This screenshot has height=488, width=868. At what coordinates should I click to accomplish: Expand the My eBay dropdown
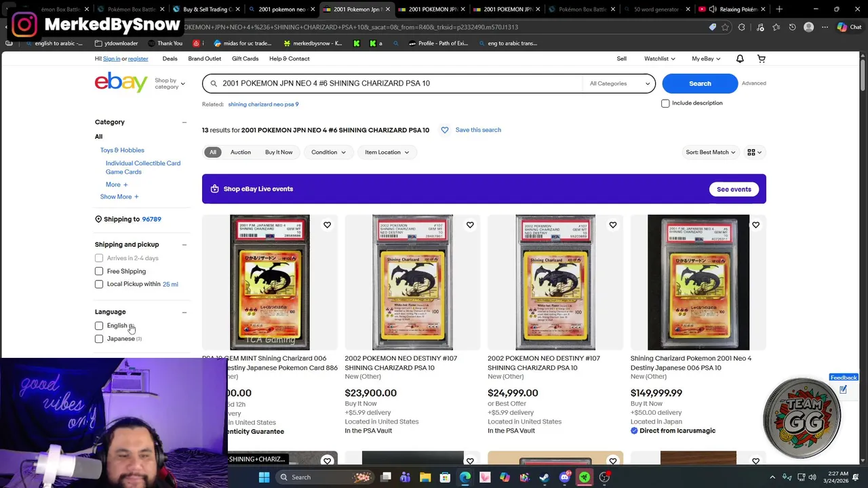706,59
